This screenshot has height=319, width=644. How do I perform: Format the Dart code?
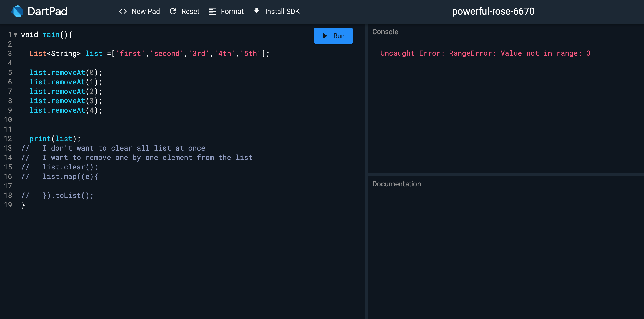point(226,11)
